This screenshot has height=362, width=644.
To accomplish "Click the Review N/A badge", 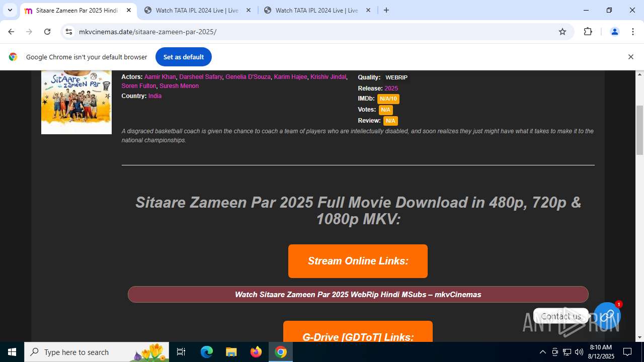I will 390,121.
